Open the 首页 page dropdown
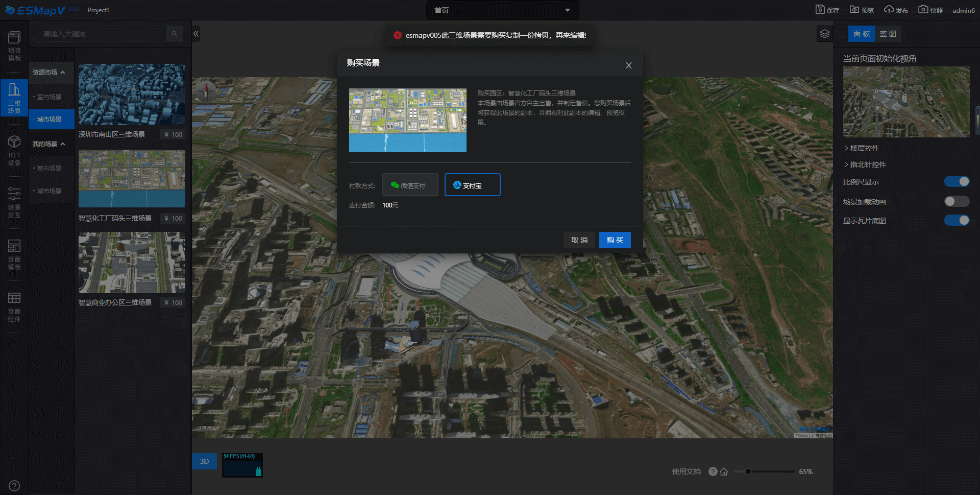 tap(502, 10)
